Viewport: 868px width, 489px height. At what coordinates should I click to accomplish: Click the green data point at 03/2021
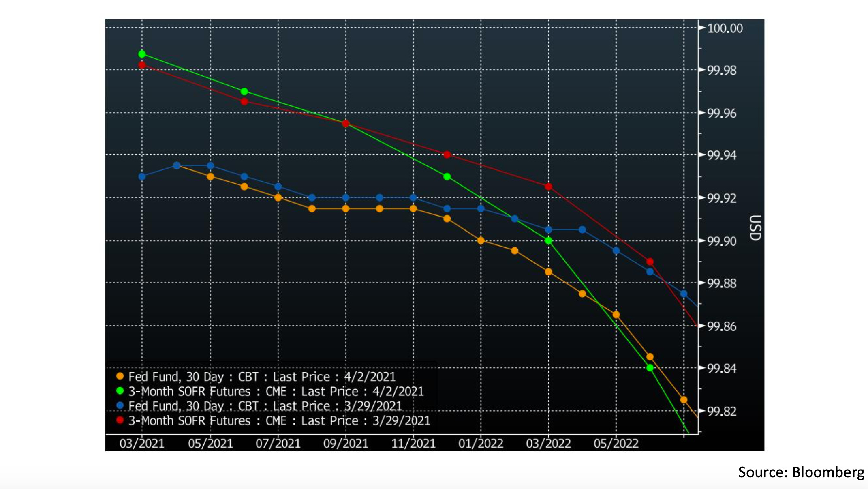(142, 54)
